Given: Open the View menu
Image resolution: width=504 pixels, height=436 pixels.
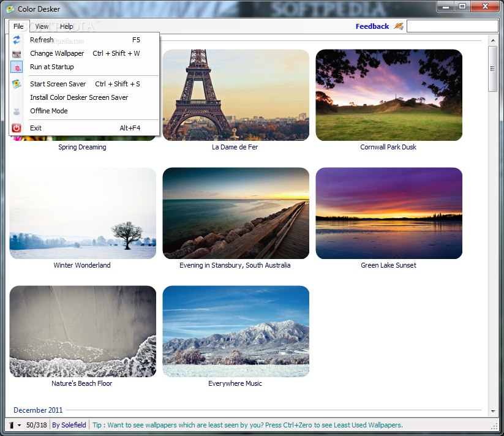Looking at the screenshot, I should point(42,26).
